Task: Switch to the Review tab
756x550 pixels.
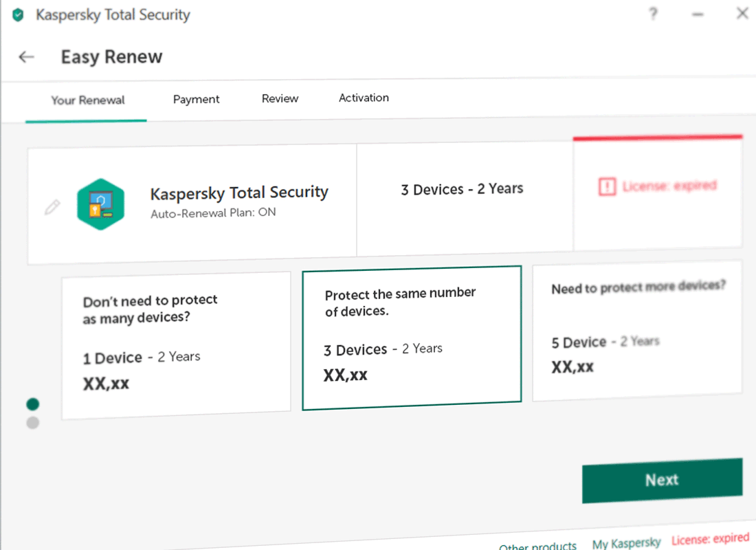Action: [x=280, y=98]
